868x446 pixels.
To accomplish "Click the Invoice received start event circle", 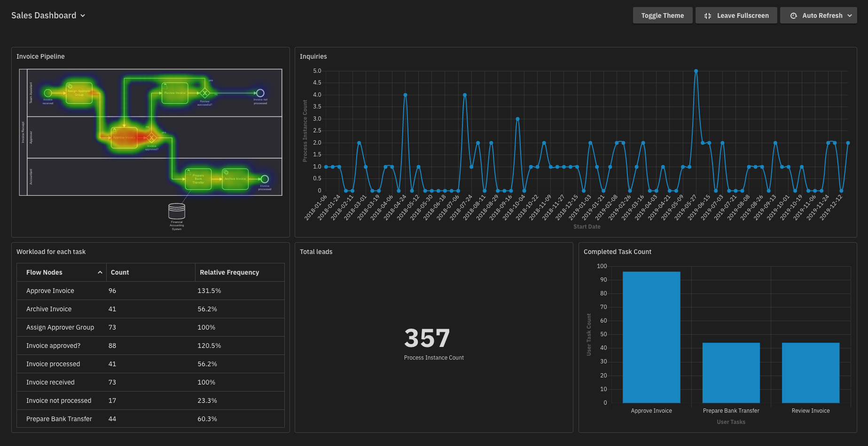I will [48, 93].
